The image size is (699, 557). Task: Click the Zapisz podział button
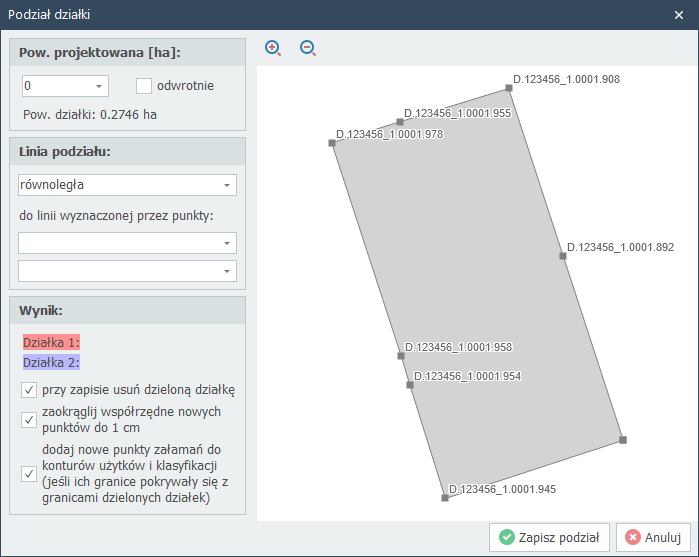[549, 537]
